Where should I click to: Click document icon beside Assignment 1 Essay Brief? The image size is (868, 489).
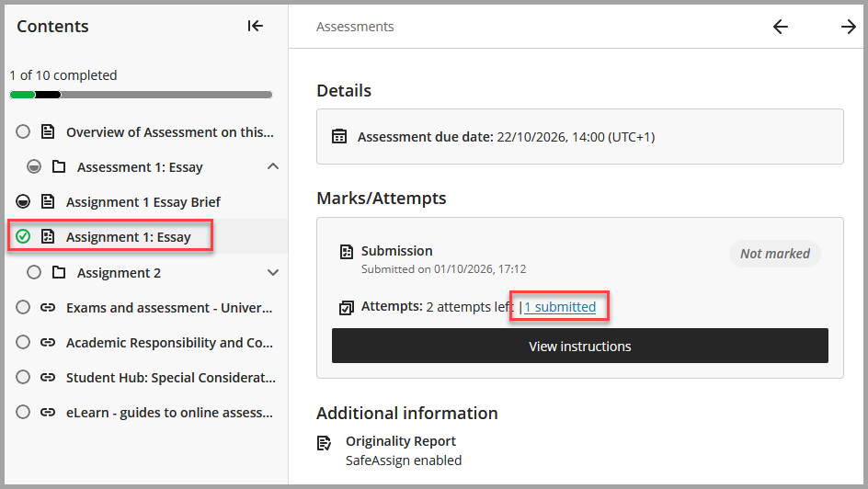[48, 201]
